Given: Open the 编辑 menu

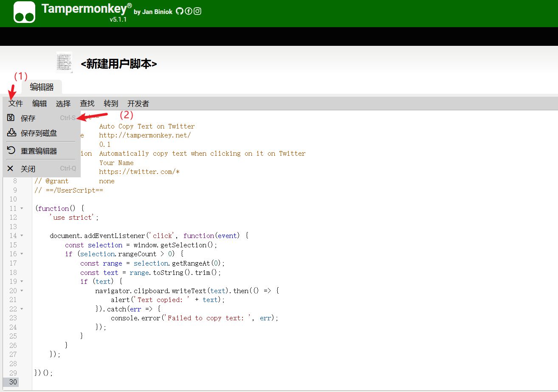Looking at the screenshot, I should click(x=39, y=104).
